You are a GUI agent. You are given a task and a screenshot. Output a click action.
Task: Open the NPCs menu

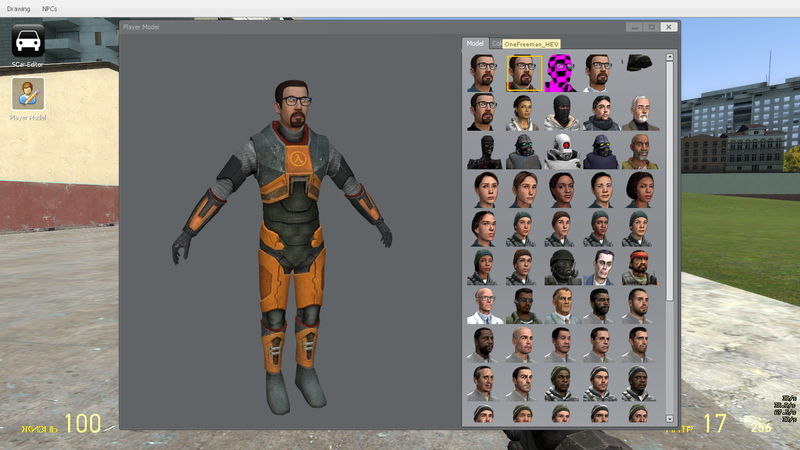pos(50,8)
